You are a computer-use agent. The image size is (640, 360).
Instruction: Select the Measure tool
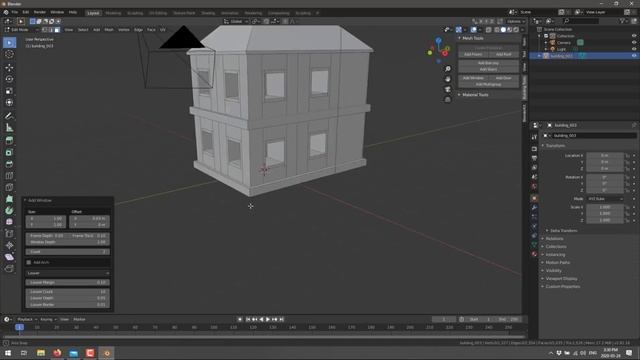[x=9, y=128]
